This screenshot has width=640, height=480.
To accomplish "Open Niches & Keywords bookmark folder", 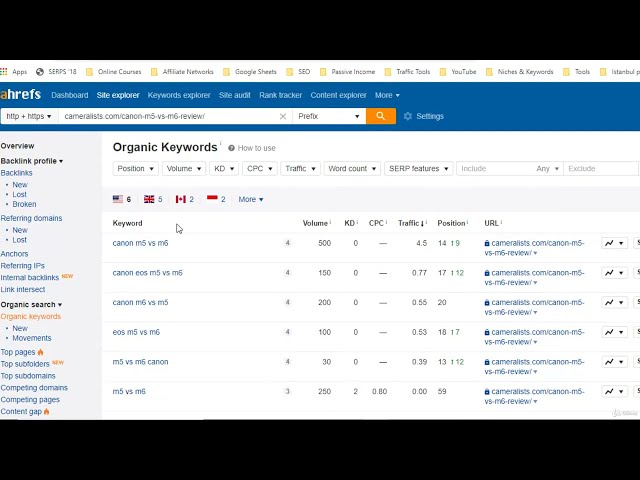I will 520,72.
